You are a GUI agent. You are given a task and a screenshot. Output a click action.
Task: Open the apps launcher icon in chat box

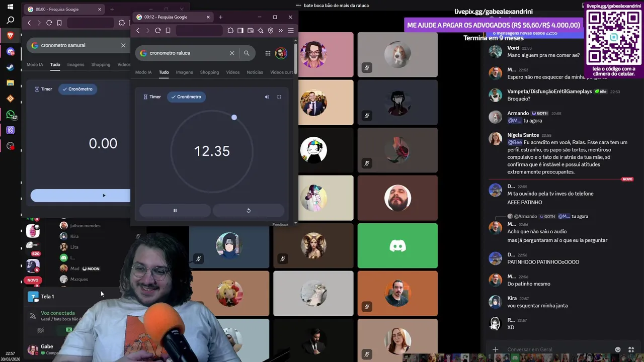(x=631, y=349)
